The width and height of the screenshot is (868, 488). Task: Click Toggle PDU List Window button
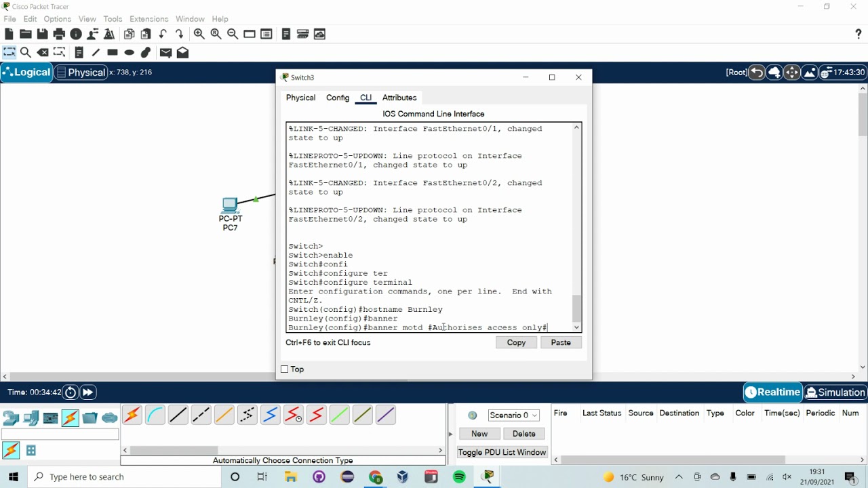tap(502, 452)
